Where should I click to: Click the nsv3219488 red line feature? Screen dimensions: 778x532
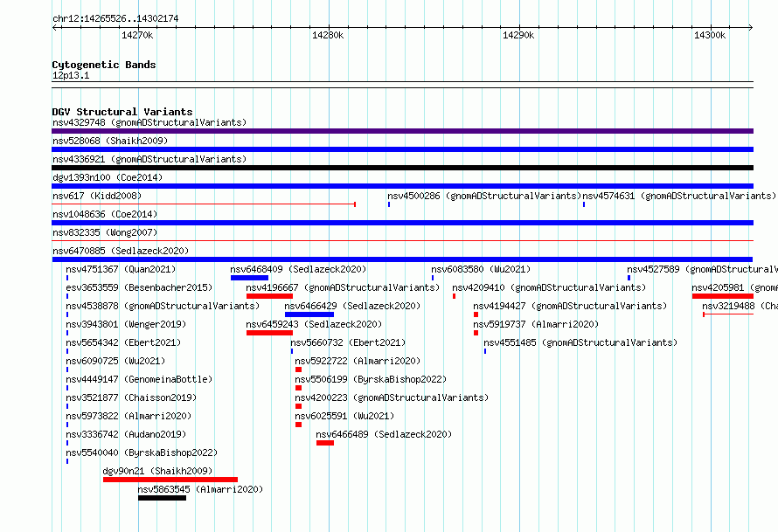pos(728,314)
